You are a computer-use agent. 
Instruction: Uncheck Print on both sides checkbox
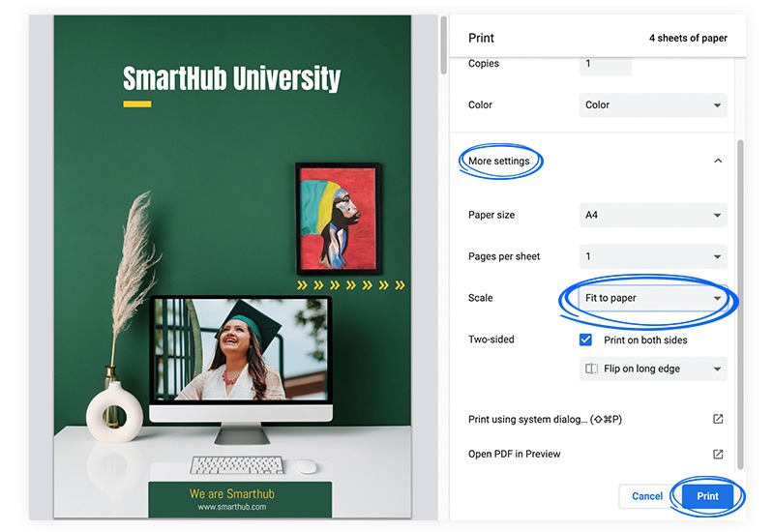(585, 340)
